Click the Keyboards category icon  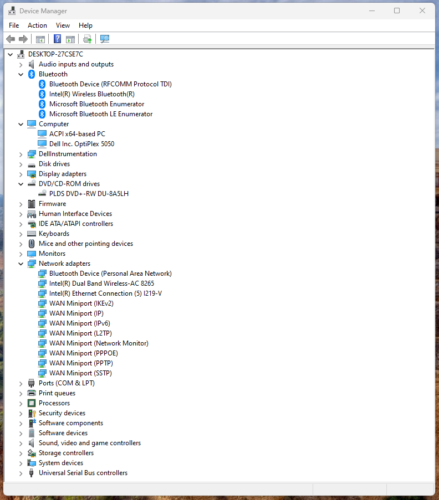tap(32, 234)
